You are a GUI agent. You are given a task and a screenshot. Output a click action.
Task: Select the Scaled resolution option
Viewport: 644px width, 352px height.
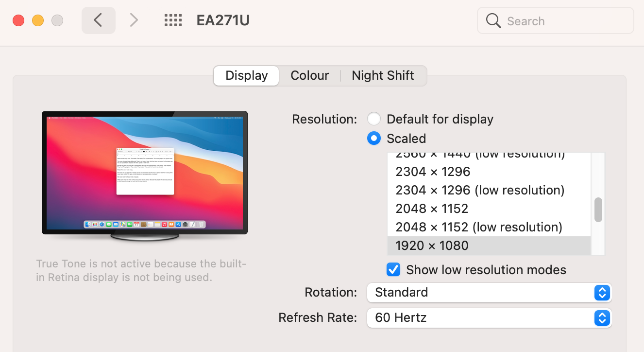click(373, 139)
